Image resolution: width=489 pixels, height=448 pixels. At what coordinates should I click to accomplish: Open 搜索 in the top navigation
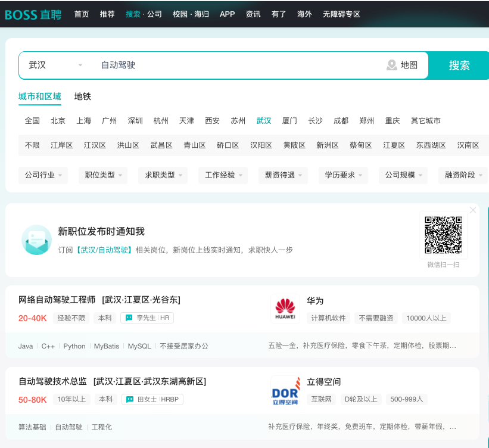coord(133,14)
